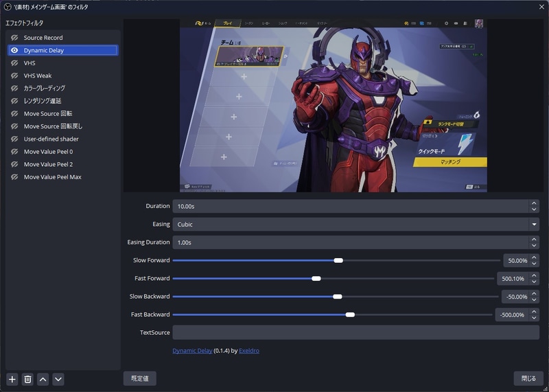Viewport: 549px width, 392px height.
Task: Close the filter dialog window
Action: click(x=541, y=7)
